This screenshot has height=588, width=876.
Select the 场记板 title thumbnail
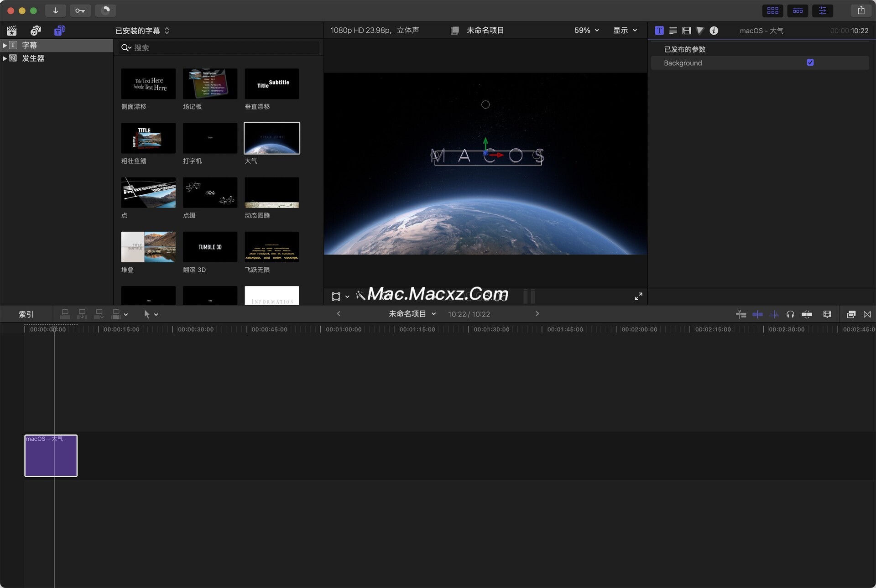click(210, 83)
